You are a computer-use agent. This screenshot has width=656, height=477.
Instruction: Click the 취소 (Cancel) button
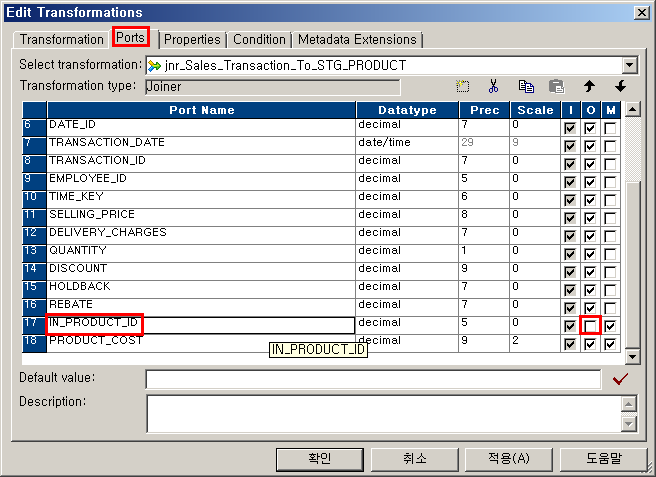tap(414, 459)
